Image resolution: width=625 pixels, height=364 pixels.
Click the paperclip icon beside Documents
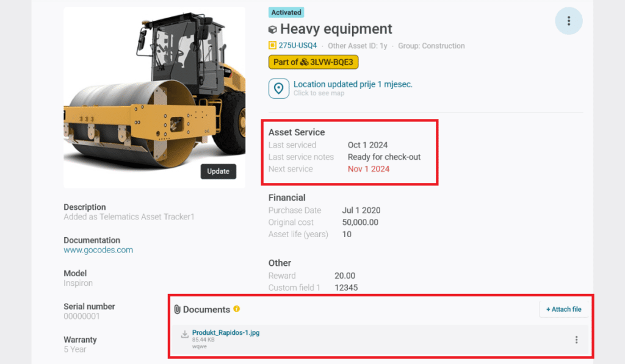pyautogui.click(x=178, y=310)
